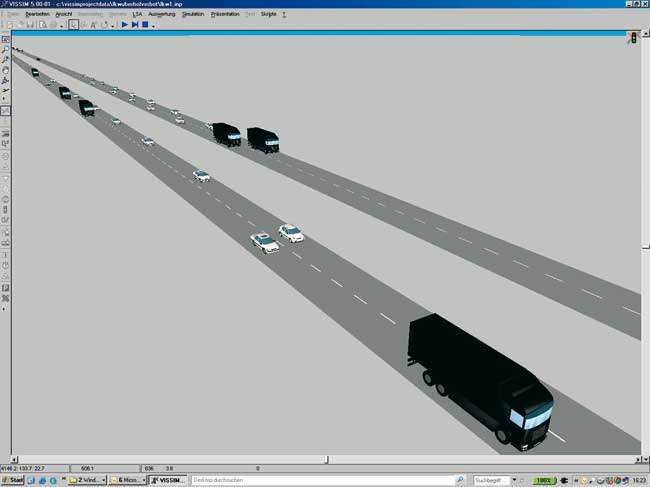The width and height of the screenshot is (650, 487).
Task: Click show entire network icon in sidebar
Action: pos(5,39)
